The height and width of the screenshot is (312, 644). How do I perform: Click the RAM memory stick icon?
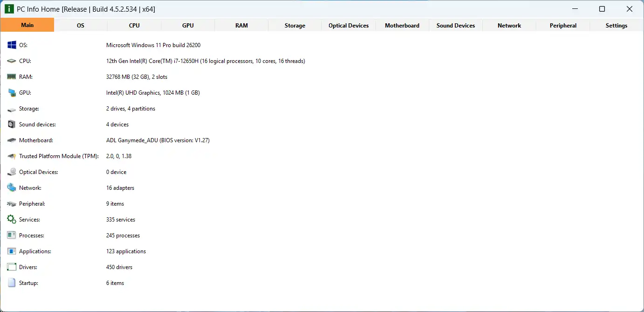click(x=12, y=77)
